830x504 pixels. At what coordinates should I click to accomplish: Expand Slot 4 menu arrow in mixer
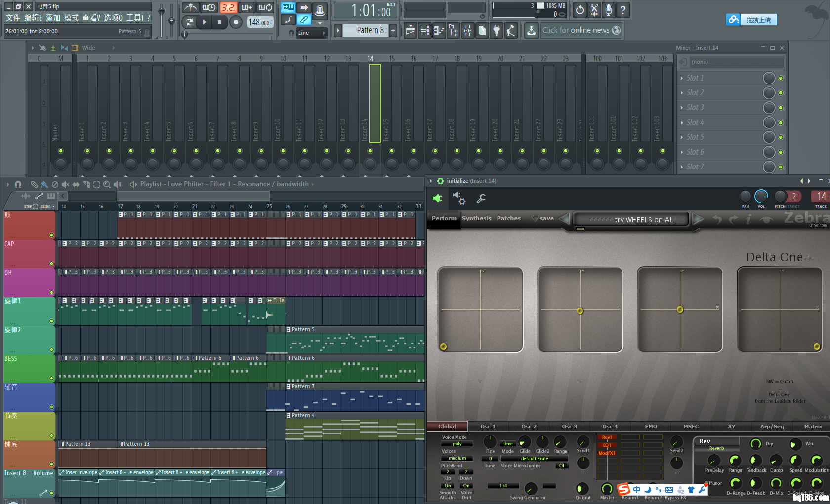pos(682,123)
